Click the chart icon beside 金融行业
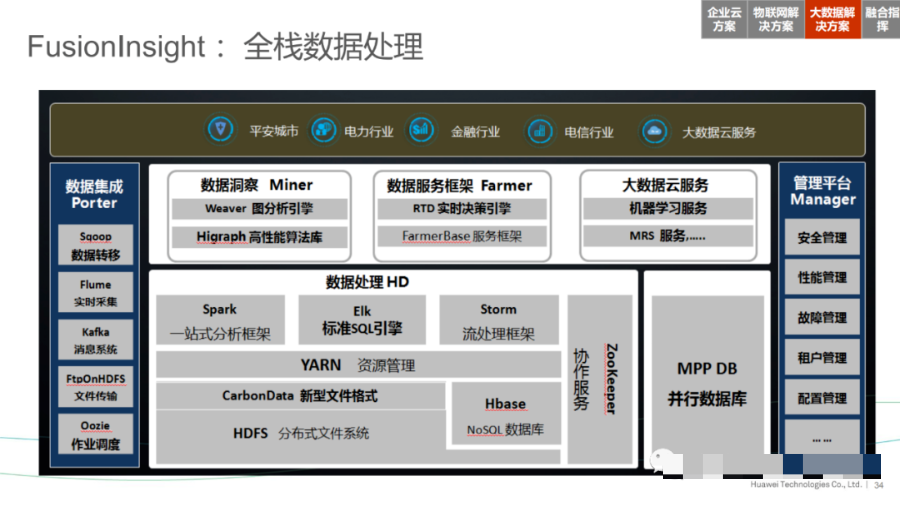900x506 pixels. click(421, 130)
